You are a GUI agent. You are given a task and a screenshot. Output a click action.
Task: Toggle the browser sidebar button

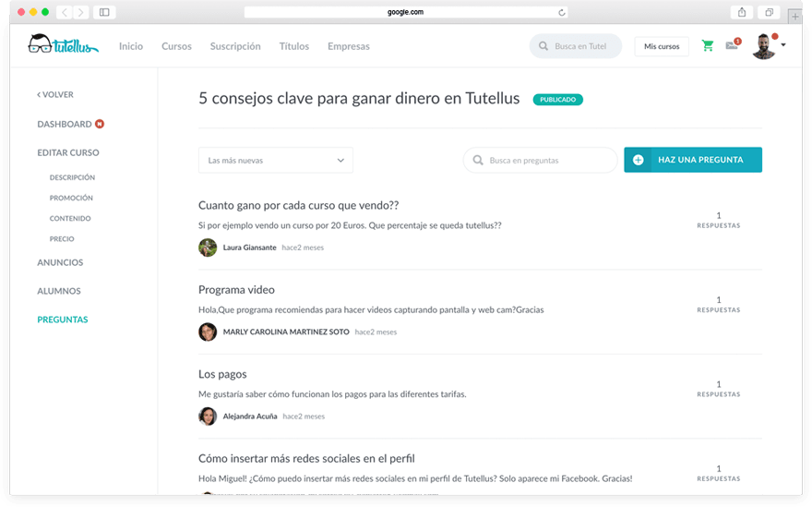pyautogui.click(x=104, y=12)
